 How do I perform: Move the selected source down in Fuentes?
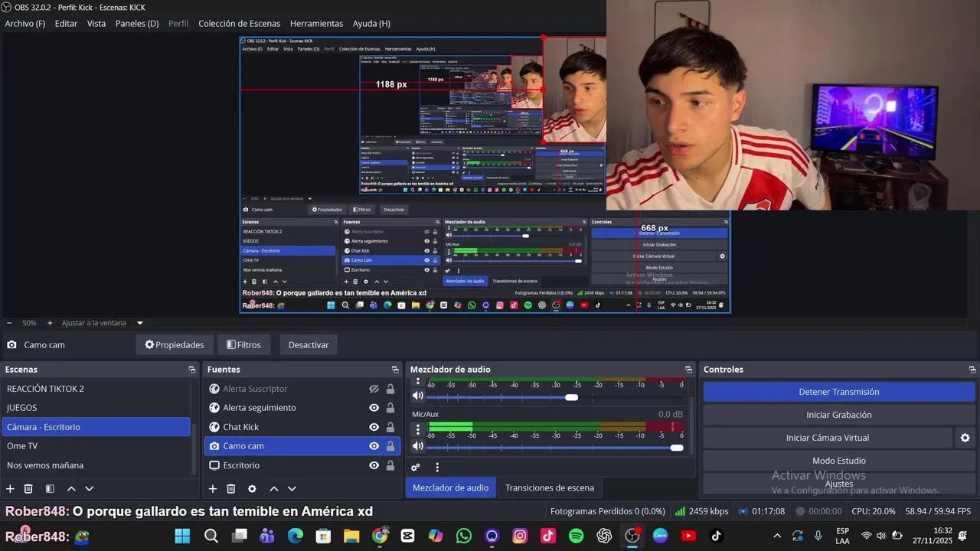pyautogui.click(x=292, y=488)
